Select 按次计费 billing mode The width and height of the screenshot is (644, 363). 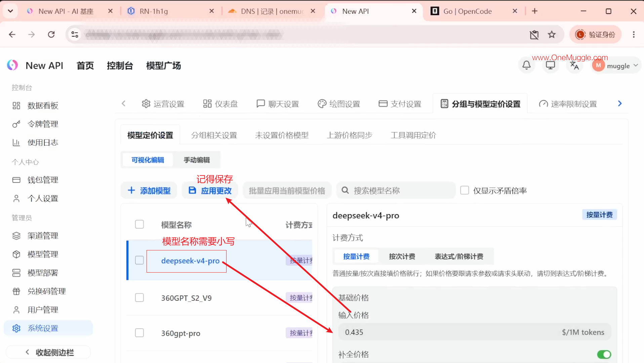(x=402, y=256)
